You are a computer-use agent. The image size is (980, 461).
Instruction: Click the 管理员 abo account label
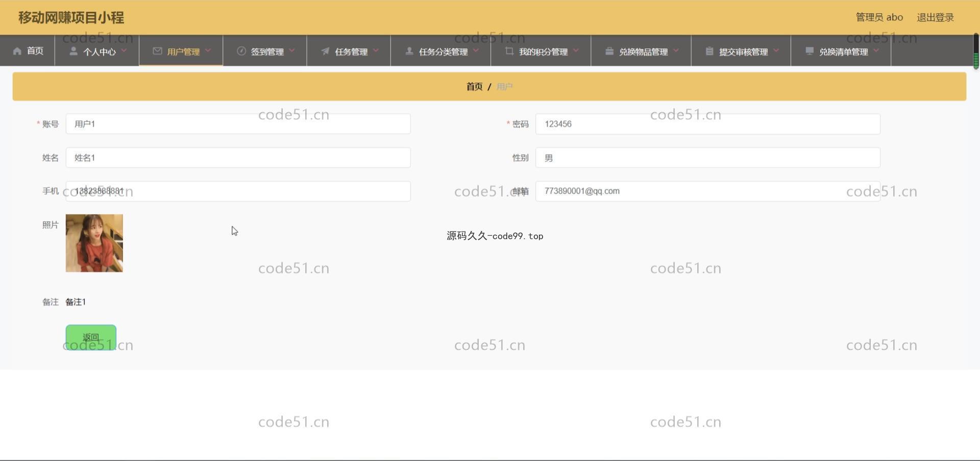[879, 17]
